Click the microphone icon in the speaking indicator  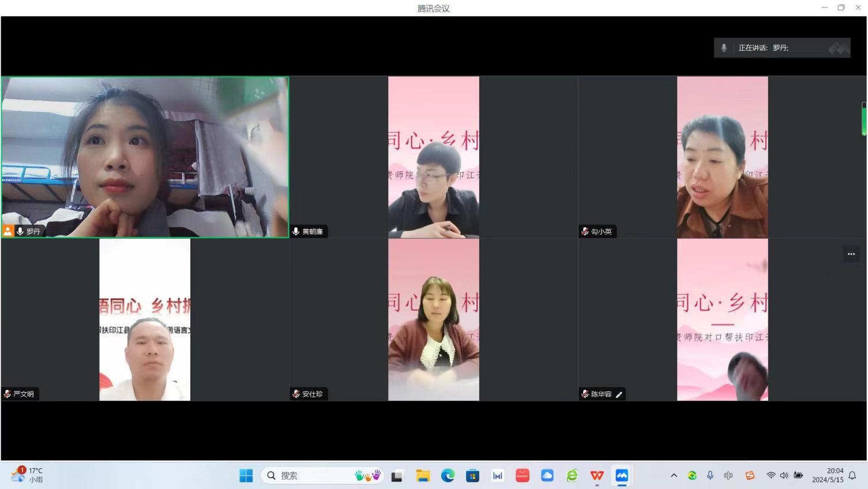tap(724, 48)
